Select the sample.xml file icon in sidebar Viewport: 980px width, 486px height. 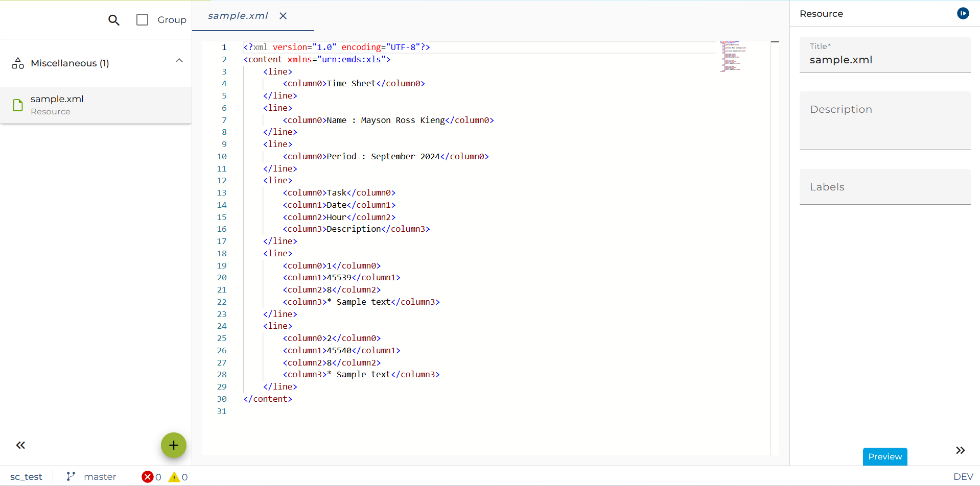18,105
